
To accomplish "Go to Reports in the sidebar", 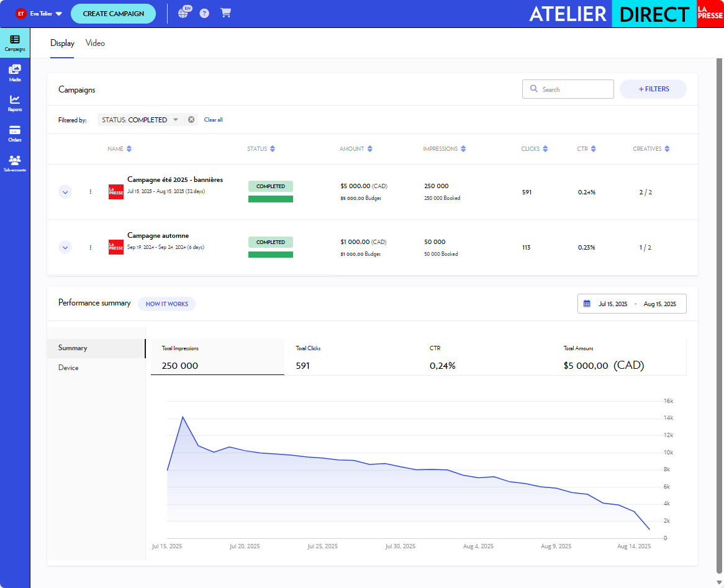I will [15, 102].
